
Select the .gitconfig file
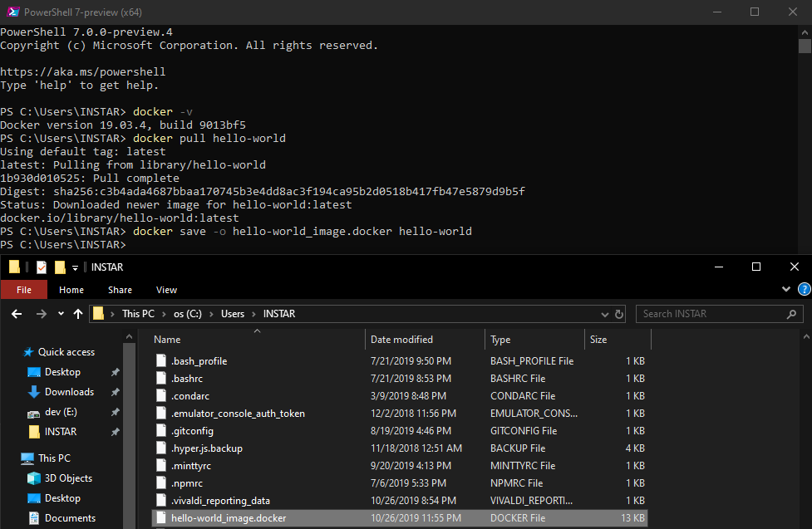[400, 431]
